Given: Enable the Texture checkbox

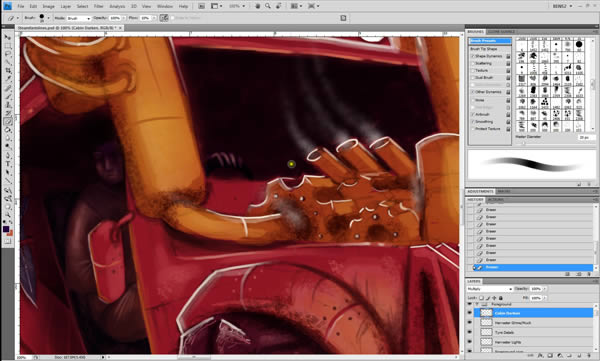Looking at the screenshot, I should point(473,71).
